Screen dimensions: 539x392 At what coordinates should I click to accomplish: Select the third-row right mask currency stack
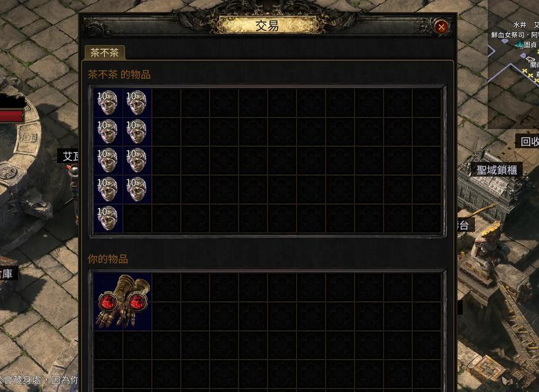click(137, 160)
